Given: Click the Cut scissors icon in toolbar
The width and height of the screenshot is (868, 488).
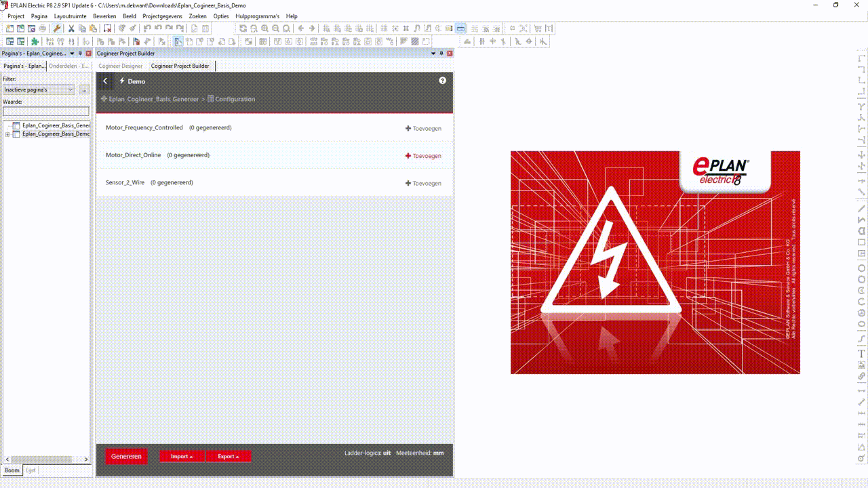Looking at the screenshot, I should click(71, 28).
